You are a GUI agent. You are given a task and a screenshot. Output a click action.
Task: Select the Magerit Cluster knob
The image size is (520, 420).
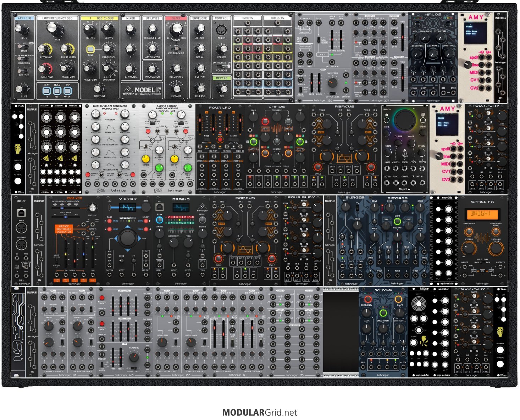[398, 143]
